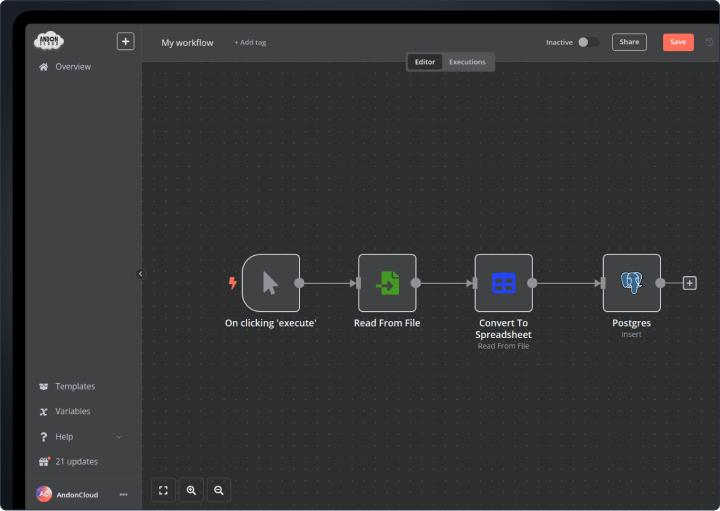Viewport: 720px width, 511px height.
Task: Expand the Help submenu
Action: click(119, 437)
